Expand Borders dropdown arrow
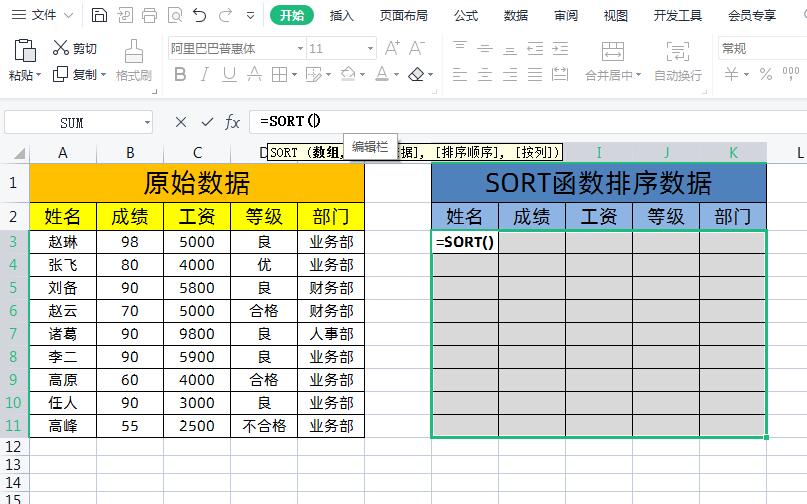This screenshot has height=504, width=807. tap(294, 75)
